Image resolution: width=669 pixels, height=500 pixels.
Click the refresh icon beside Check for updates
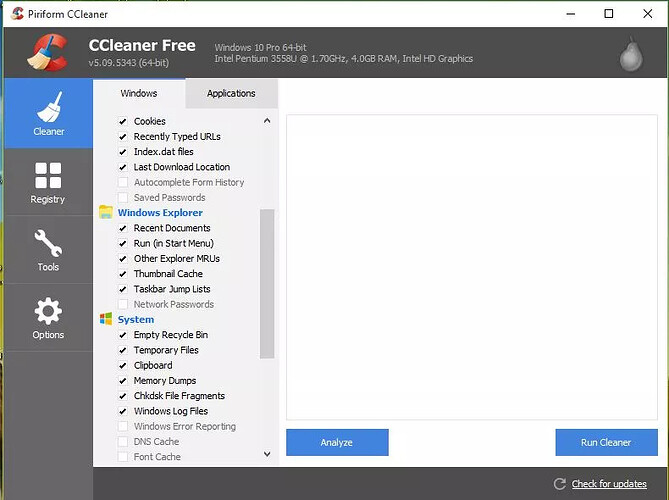tap(560, 484)
